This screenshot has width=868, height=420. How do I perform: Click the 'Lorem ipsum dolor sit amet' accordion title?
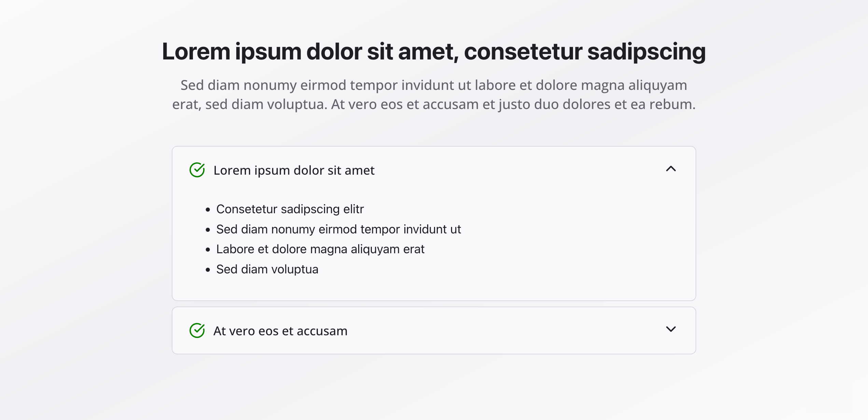point(294,170)
